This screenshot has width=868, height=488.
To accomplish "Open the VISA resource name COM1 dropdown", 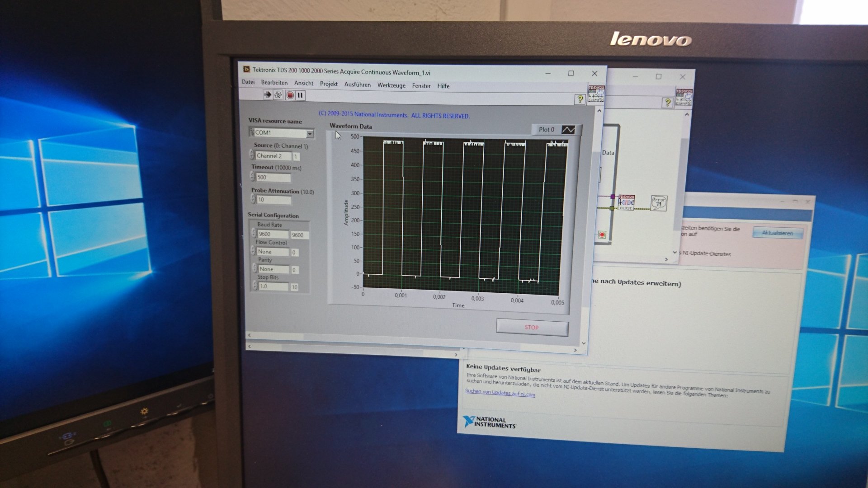I will pyautogui.click(x=310, y=134).
